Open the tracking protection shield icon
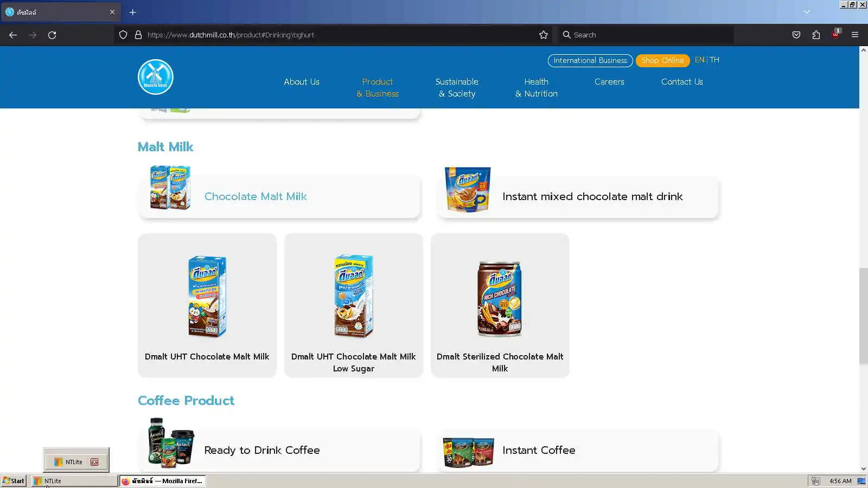Screen dimensions: 868x488 tap(123, 35)
